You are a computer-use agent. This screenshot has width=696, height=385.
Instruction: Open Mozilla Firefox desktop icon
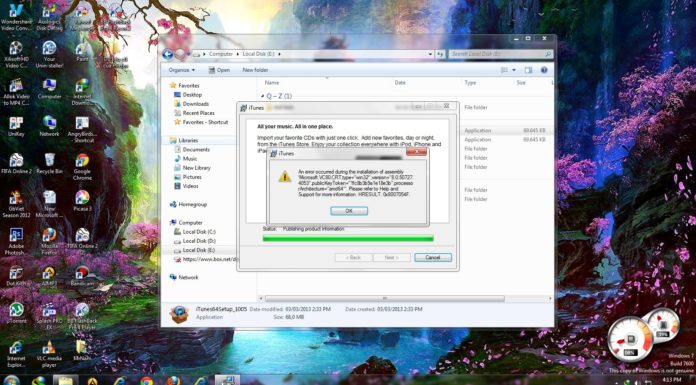coord(49,242)
